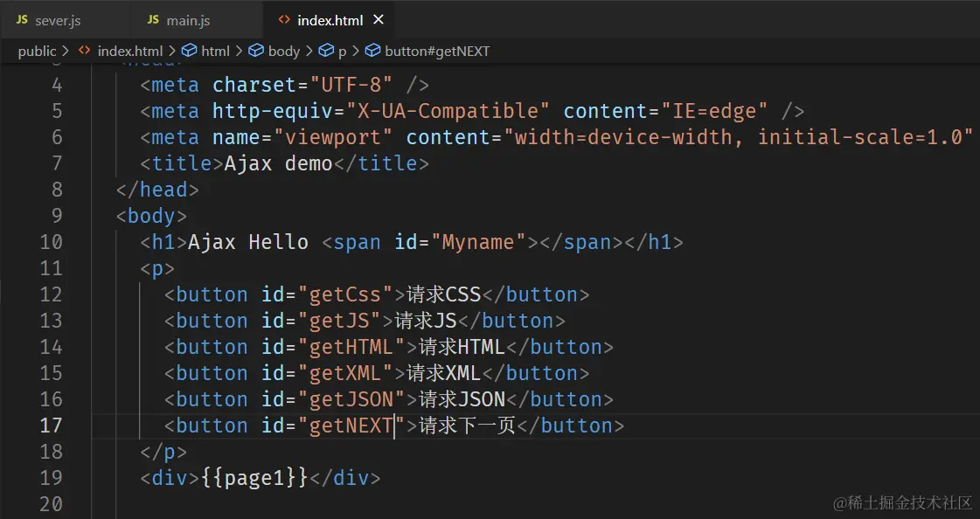Click line number 10 in the gutter
This screenshot has width=980, height=519.
[52, 242]
